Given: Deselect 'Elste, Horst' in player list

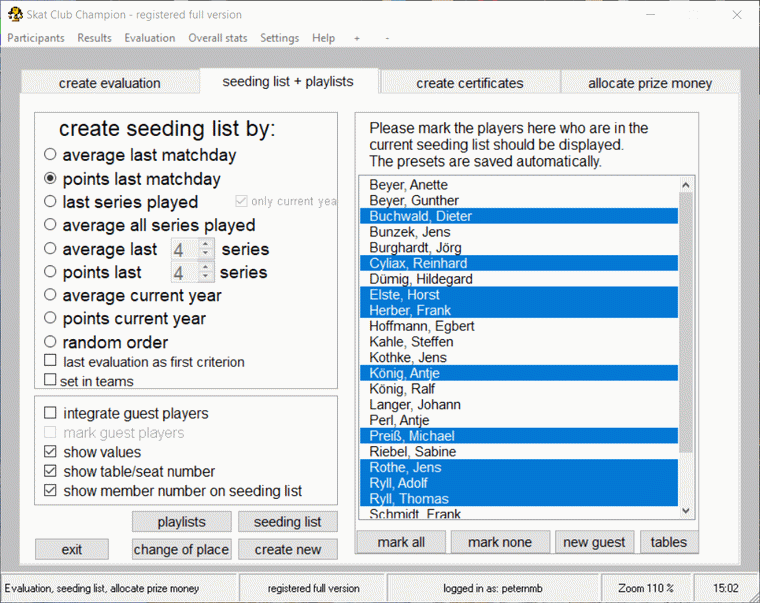Looking at the screenshot, I should 519,294.
